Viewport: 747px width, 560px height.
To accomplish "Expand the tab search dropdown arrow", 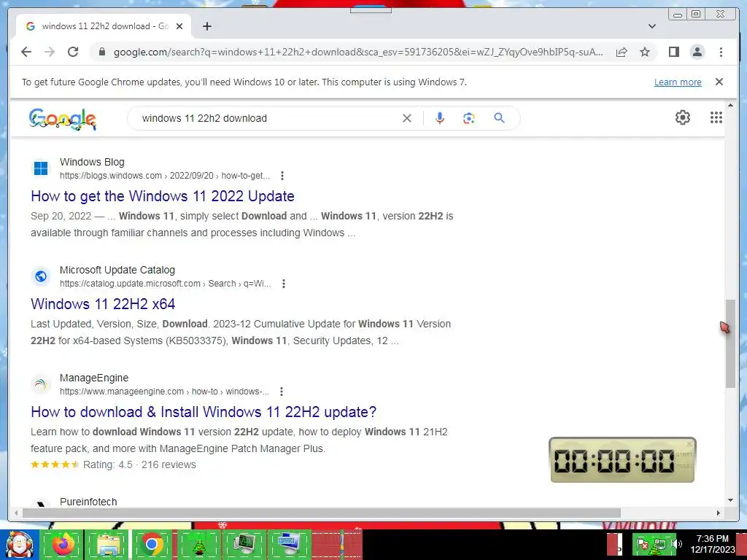I will (651, 26).
